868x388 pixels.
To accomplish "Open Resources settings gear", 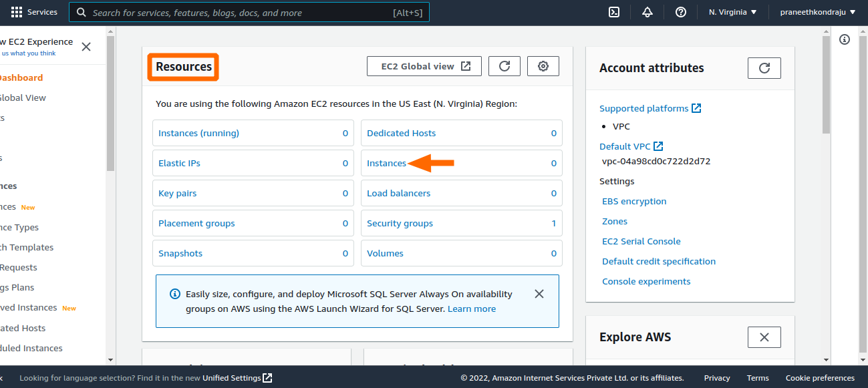I will pos(543,66).
